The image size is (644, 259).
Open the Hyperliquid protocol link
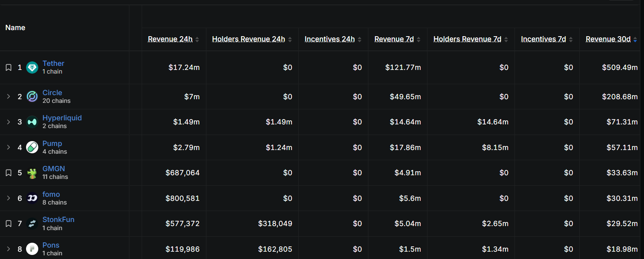pyautogui.click(x=62, y=118)
